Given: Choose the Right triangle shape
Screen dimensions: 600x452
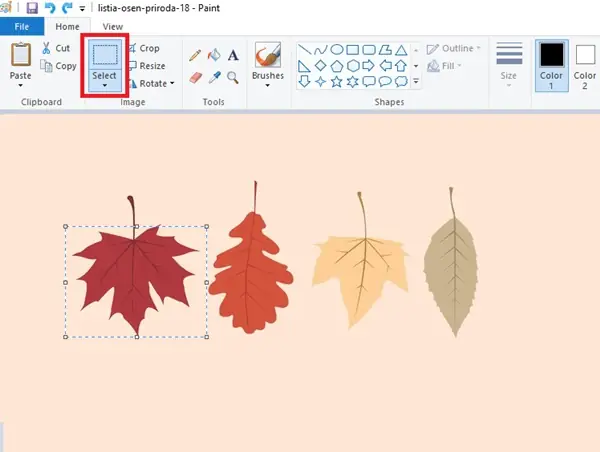Looking at the screenshot, I should click(x=304, y=66).
